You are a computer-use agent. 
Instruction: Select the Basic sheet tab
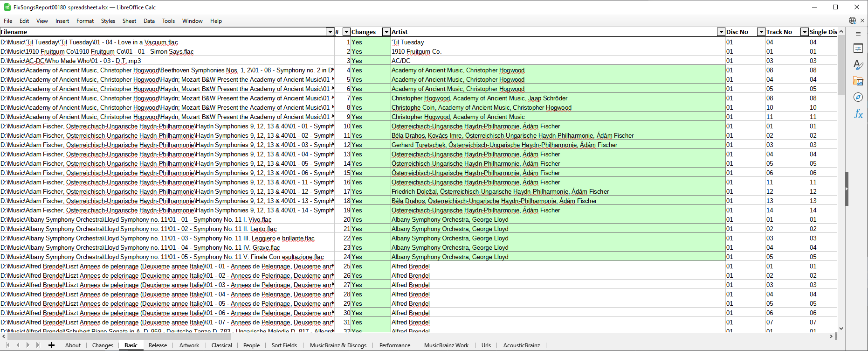click(131, 345)
